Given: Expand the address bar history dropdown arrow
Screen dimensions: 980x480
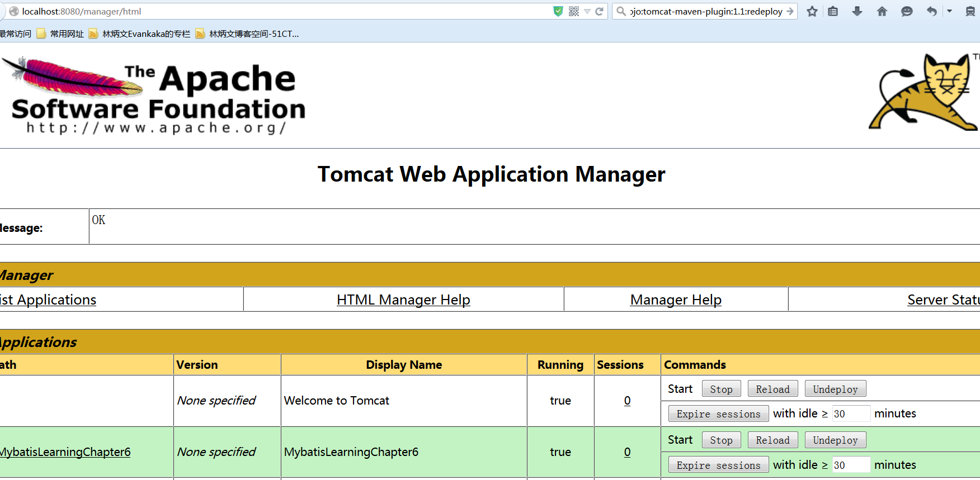Looking at the screenshot, I should point(587,11).
